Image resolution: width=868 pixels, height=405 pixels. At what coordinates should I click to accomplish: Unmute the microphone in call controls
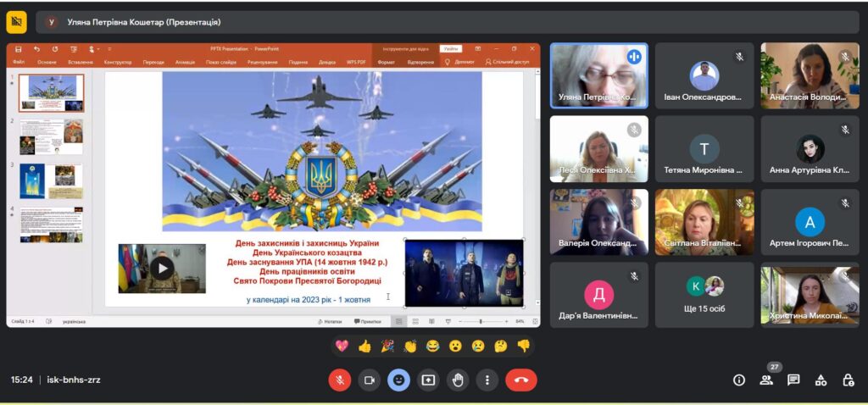tap(340, 380)
